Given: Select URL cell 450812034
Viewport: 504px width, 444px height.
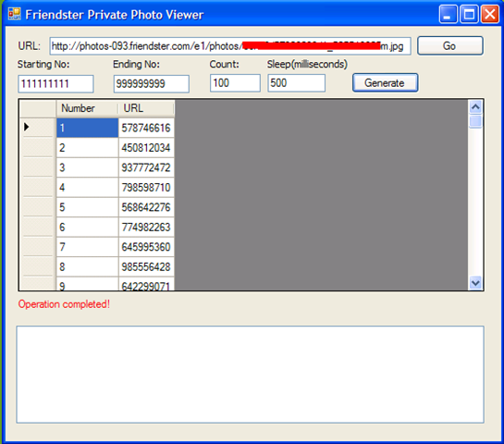Looking at the screenshot, I should [146, 148].
